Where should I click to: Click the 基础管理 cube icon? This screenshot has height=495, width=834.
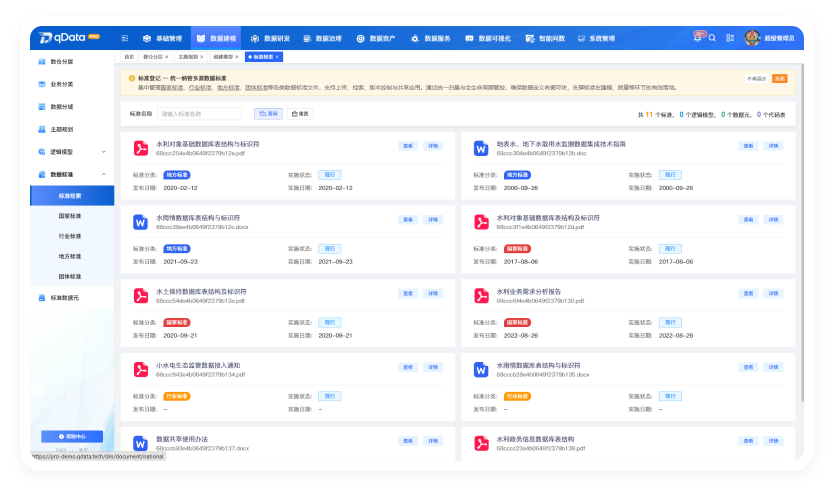pos(147,38)
